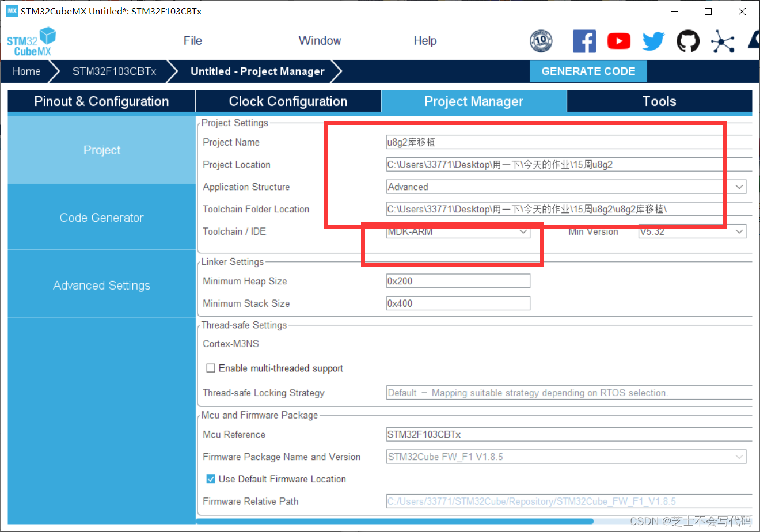Click the Minimum Stack Size field
760x532 pixels.
coord(458,303)
